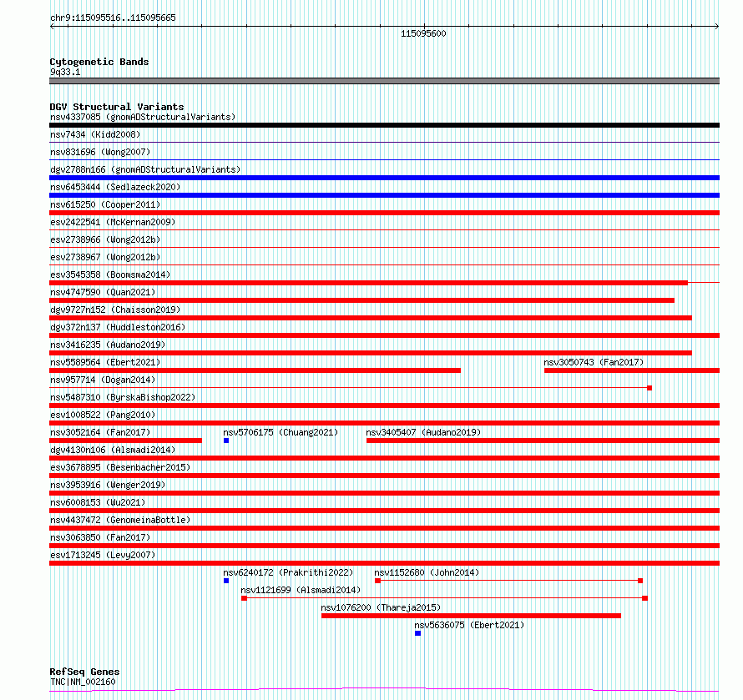Select esv1713245 (Levy2007) label
The image size is (743, 700).
click(103, 555)
